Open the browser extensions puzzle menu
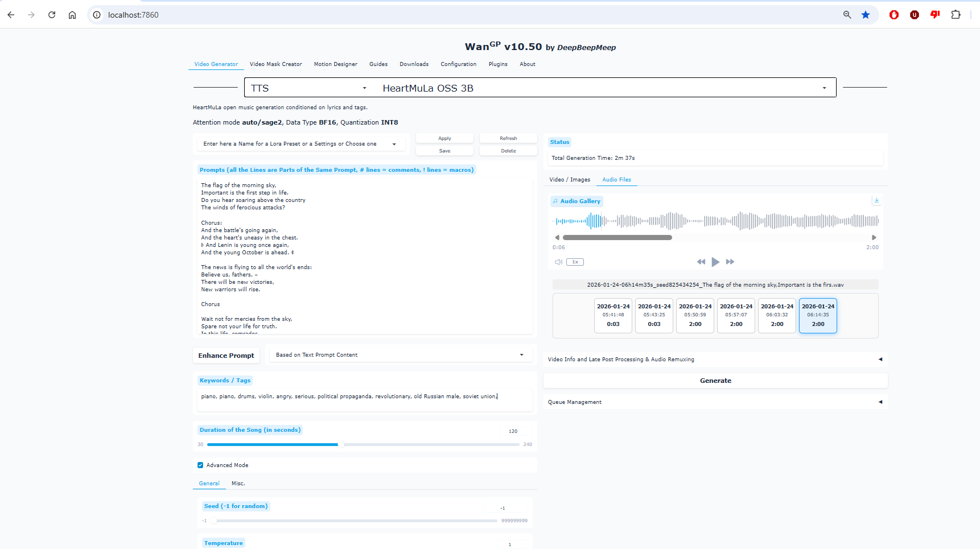The height and width of the screenshot is (549, 980). (x=956, y=15)
